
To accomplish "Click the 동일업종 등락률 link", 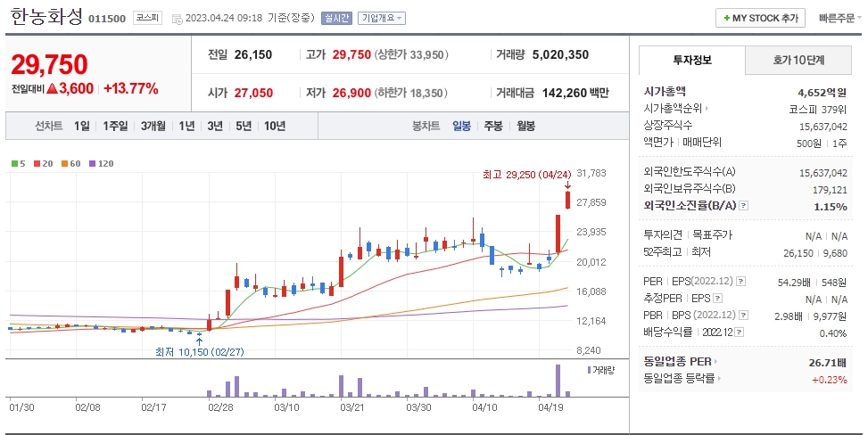I will coord(679,379).
